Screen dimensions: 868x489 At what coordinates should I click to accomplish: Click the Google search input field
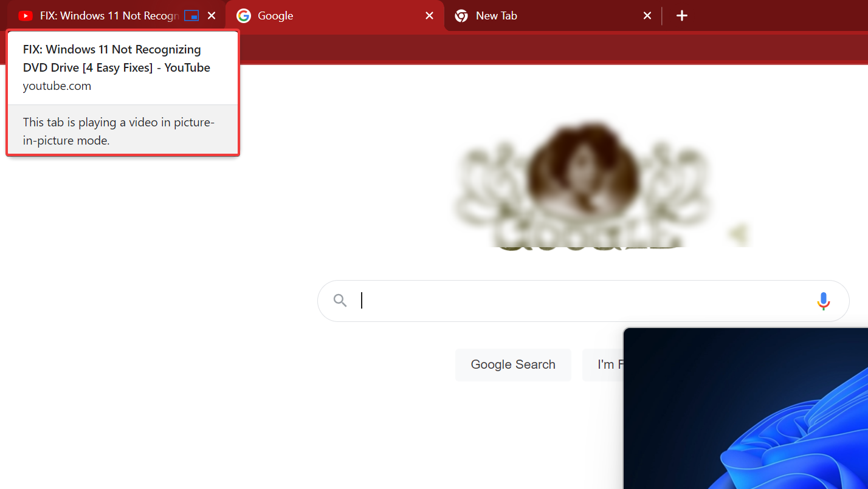pyautogui.click(x=583, y=301)
